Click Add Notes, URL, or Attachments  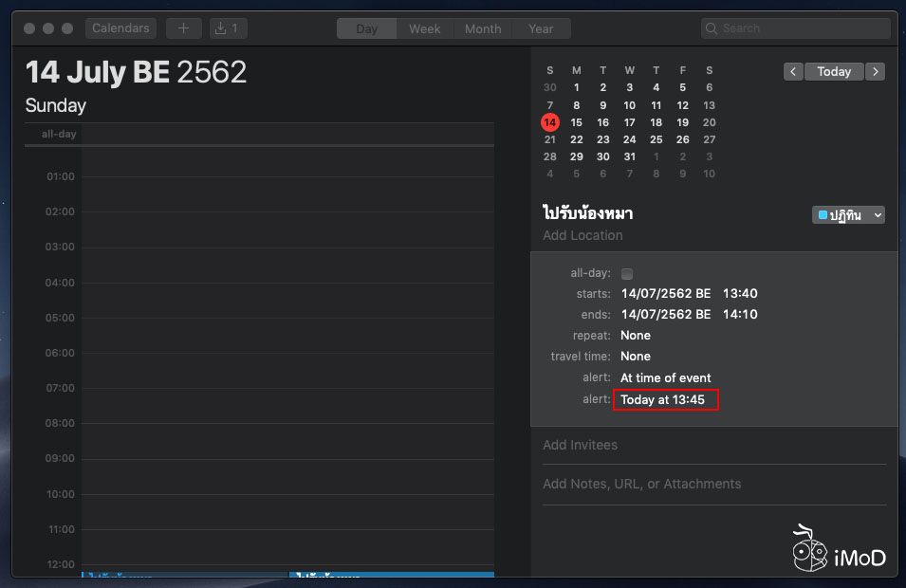point(641,484)
